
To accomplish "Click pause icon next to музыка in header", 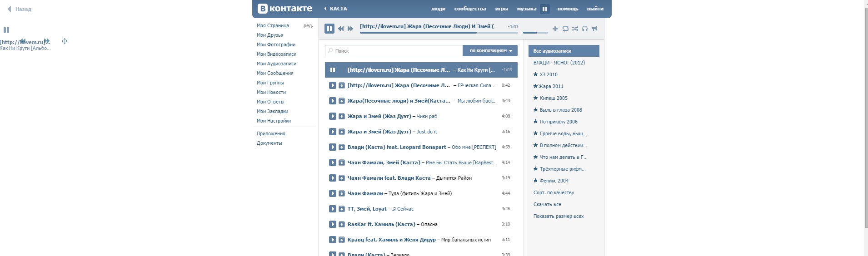I will [x=545, y=9].
